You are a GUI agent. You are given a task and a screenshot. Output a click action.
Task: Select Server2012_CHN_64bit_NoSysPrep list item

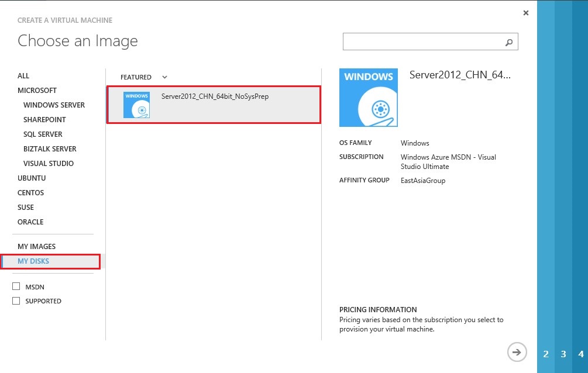(x=214, y=105)
